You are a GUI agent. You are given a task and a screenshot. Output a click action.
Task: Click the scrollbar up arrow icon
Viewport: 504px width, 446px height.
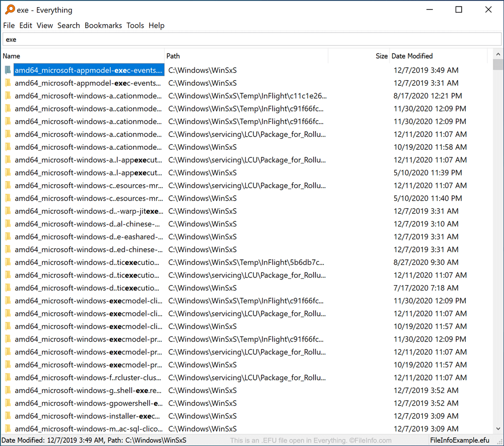pyautogui.click(x=498, y=53)
